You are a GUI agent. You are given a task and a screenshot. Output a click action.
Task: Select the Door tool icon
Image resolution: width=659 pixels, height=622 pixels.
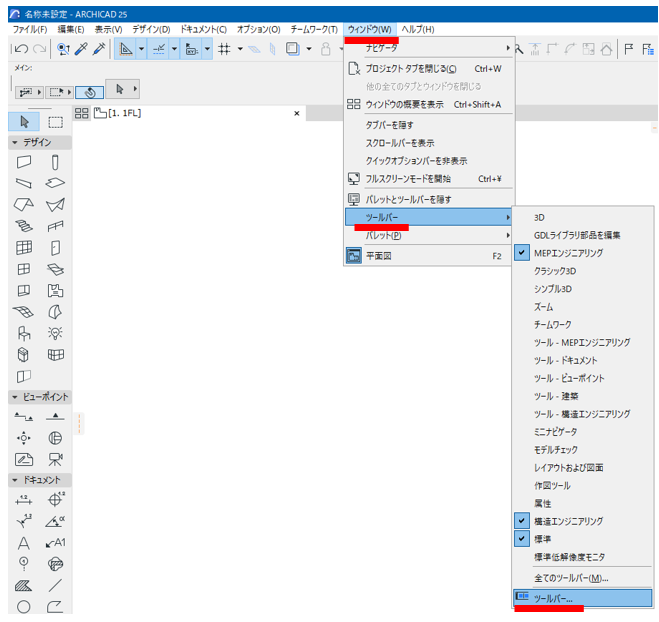pyautogui.click(x=55, y=248)
